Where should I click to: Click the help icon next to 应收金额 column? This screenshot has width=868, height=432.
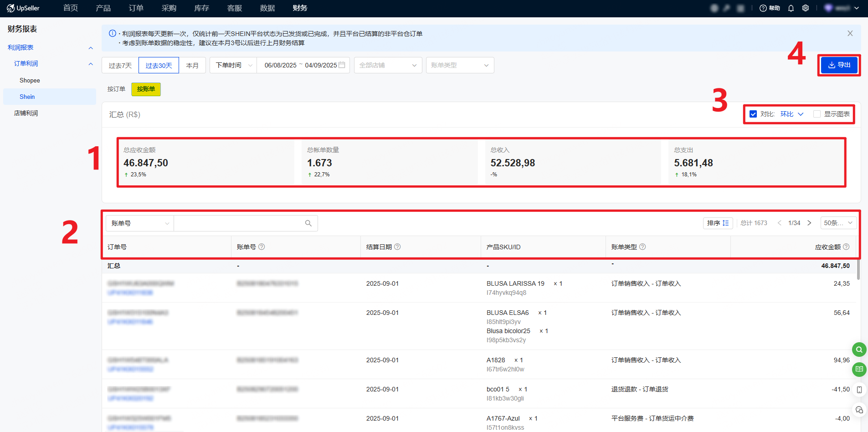pos(846,247)
